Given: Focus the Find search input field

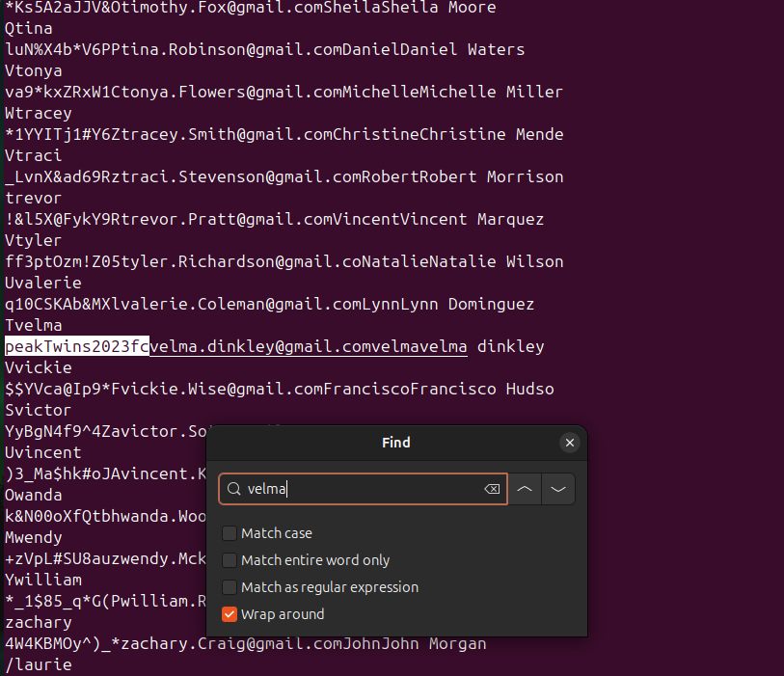Looking at the screenshot, I should click(363, 489).
